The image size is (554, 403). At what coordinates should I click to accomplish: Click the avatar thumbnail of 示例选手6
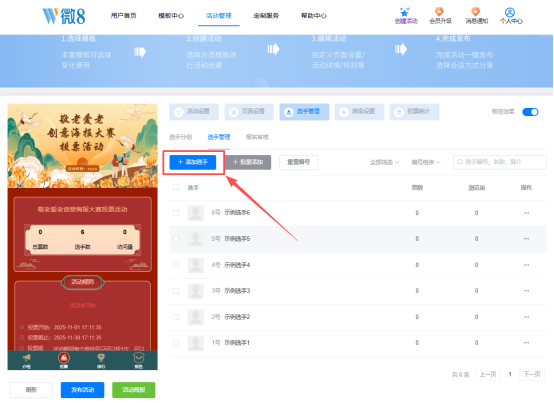[196, 213]
